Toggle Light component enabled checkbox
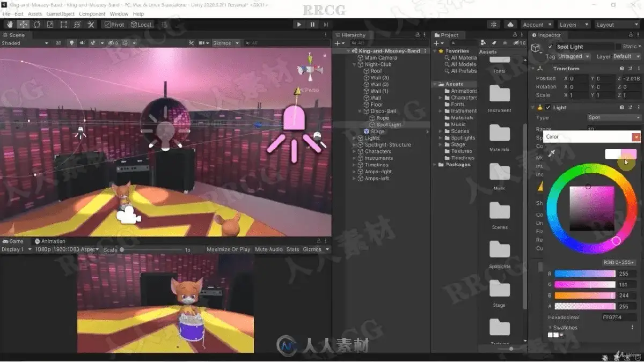Viewport: 644px width, 362px height. pyautogui.click(x=548, y=107)
